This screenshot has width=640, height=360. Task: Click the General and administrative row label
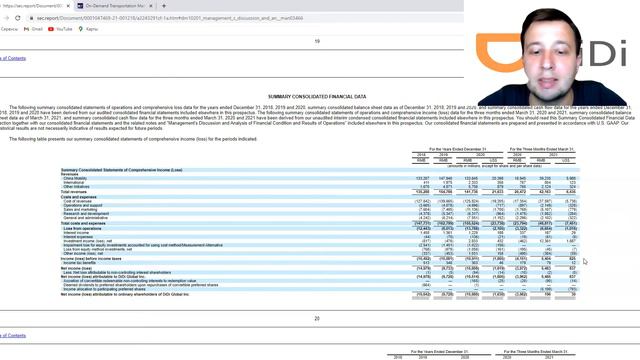point(86,218)
